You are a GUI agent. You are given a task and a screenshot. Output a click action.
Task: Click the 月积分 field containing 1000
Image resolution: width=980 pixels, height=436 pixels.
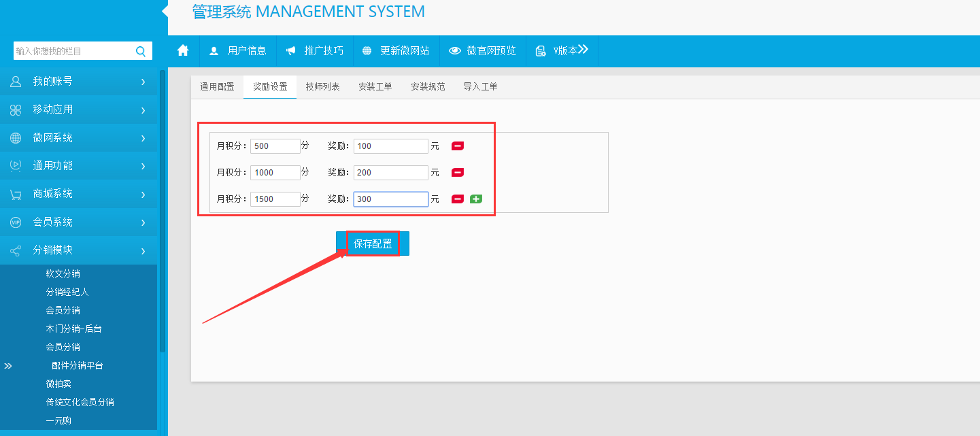point(275,172)
